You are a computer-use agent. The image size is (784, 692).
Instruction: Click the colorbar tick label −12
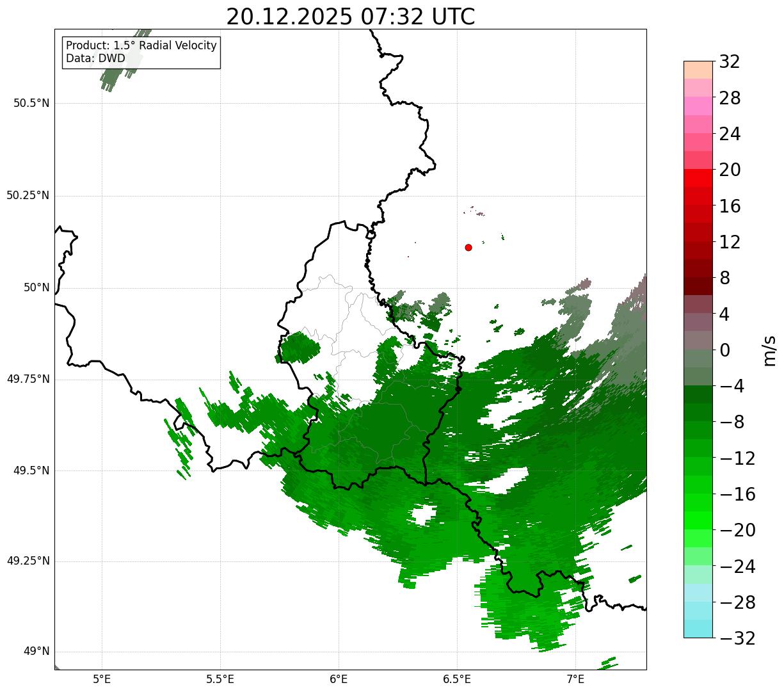(x=737, y=458)
